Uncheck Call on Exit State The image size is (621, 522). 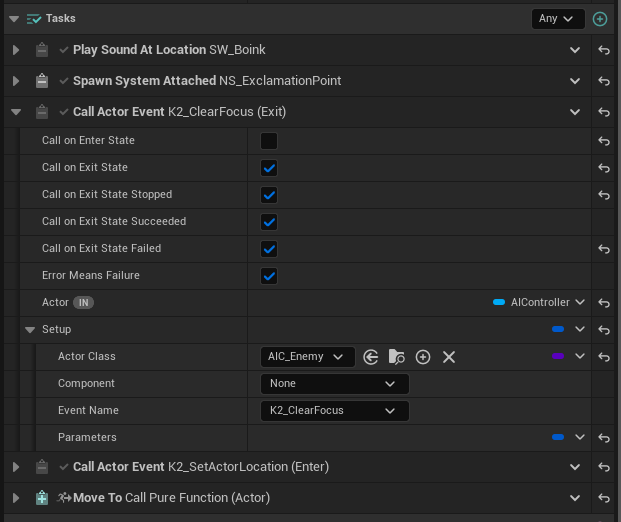[x=269, y=168]
